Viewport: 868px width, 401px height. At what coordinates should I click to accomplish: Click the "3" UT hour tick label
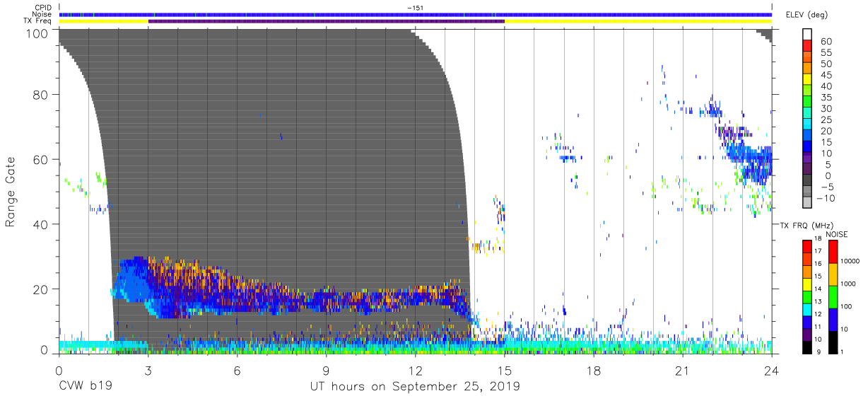148,370
